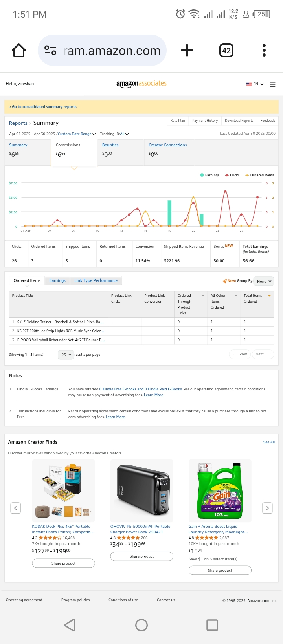This screenshot has width=283, height=644.
Task: Switch to the Earnings table tab
Action: [57, 280]
